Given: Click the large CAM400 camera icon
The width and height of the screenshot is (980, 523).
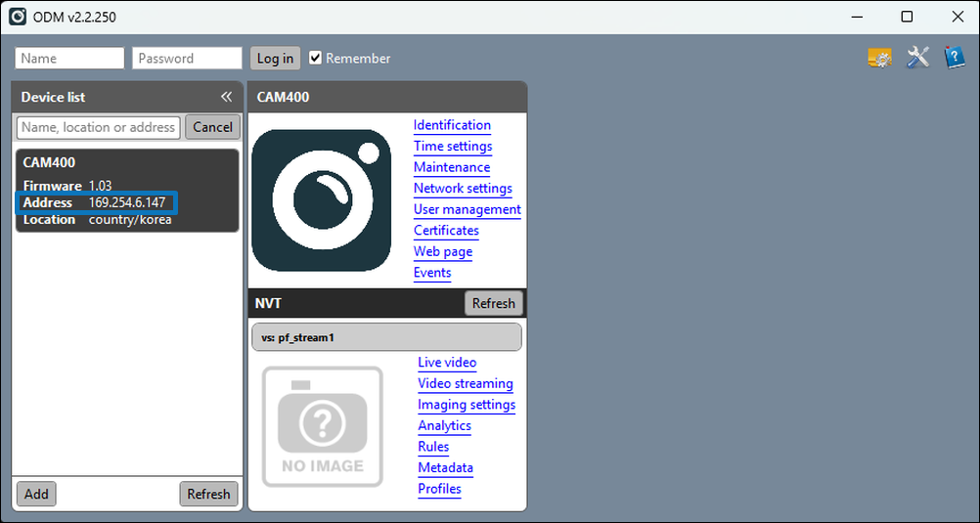Looking at the screenshot, I should pyautogui.click(x=321, y=200).
